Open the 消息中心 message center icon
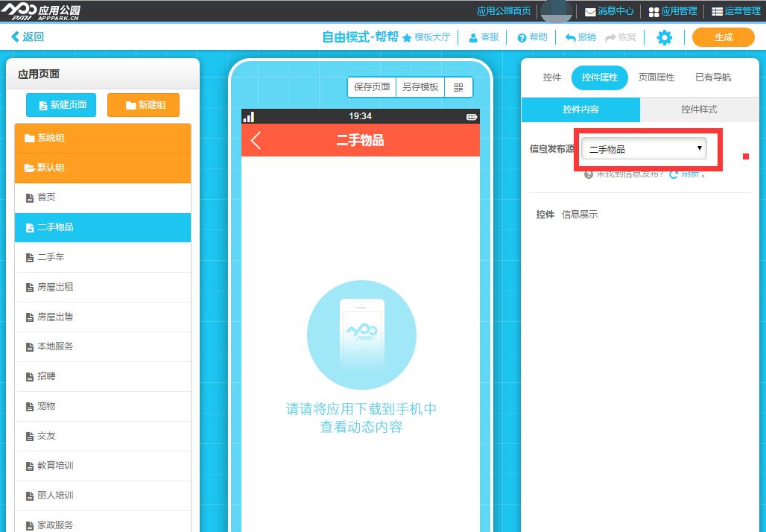This screenshot has width=766, height=532. point(589,10)
